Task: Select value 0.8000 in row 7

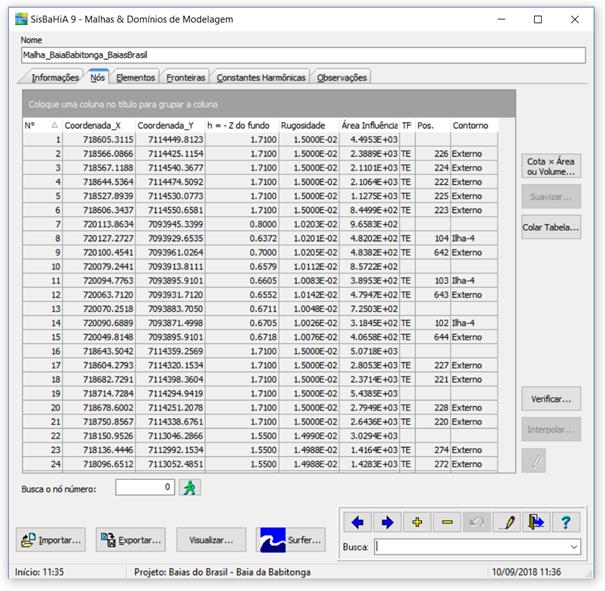Action: click(242, 224)
